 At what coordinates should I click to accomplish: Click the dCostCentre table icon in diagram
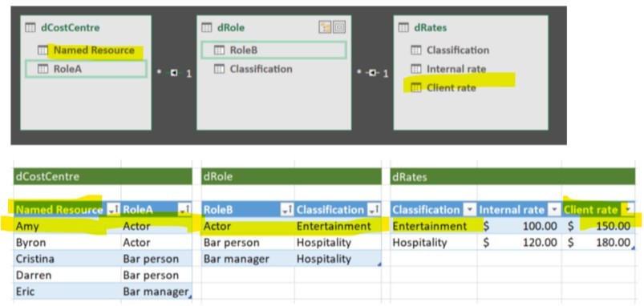coord(30,28)
